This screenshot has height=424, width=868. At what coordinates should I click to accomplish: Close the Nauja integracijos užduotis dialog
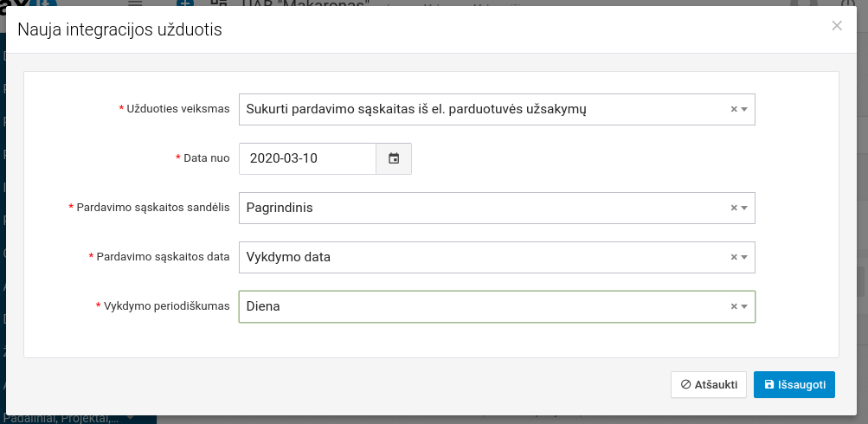(x=836, y=26)
